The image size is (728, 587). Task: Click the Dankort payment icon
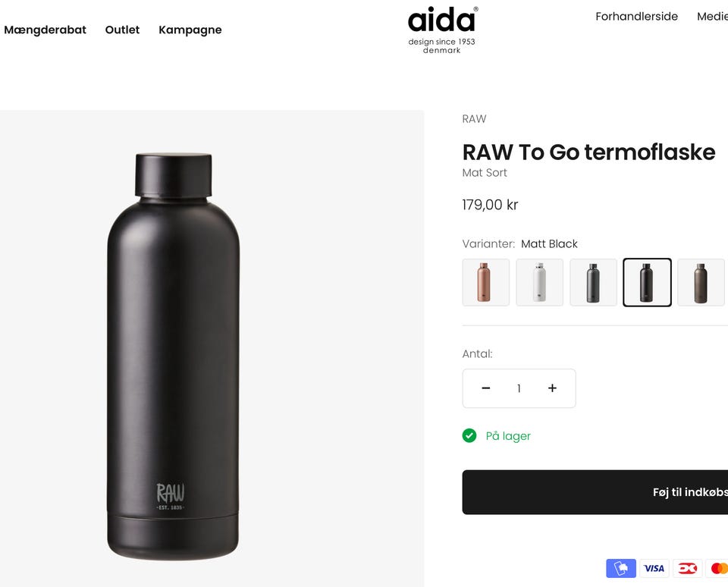pyautogui.click(x=687, y=568)
